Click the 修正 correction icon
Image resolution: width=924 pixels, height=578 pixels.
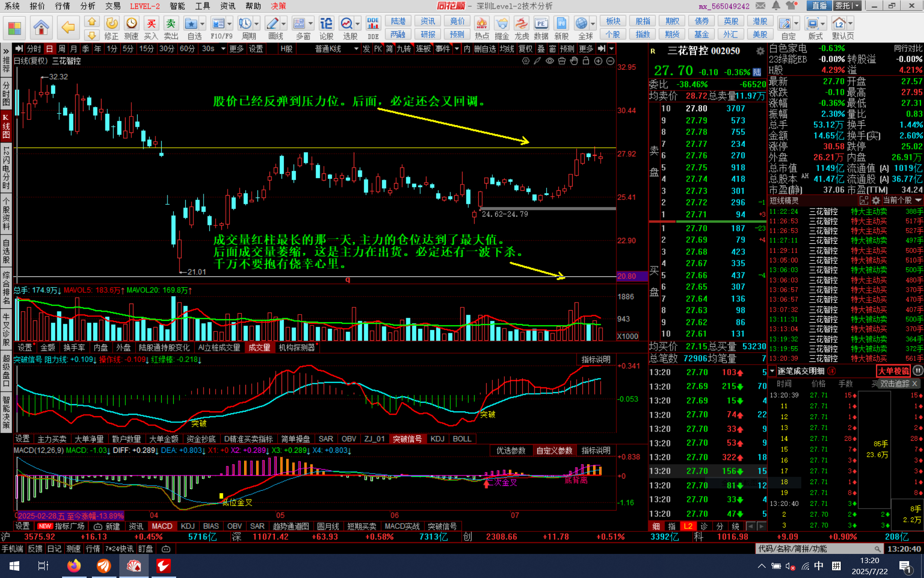click(x=111, y=28)
